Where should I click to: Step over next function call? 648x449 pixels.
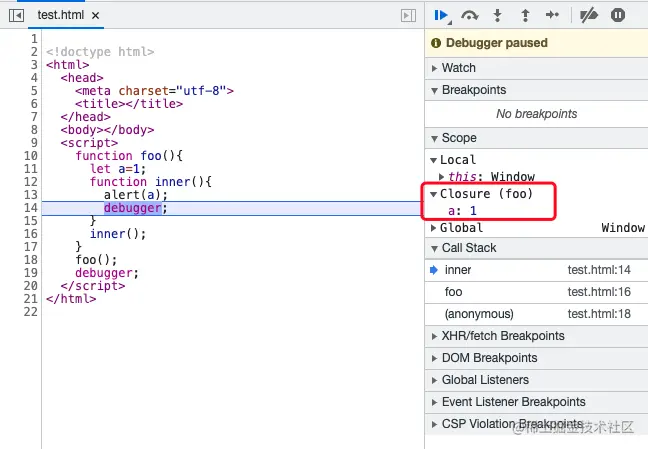click(x=469, y=16)
